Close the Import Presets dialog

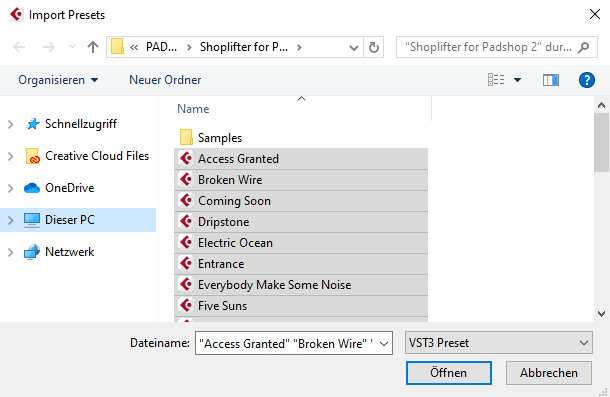click(594, 15)
